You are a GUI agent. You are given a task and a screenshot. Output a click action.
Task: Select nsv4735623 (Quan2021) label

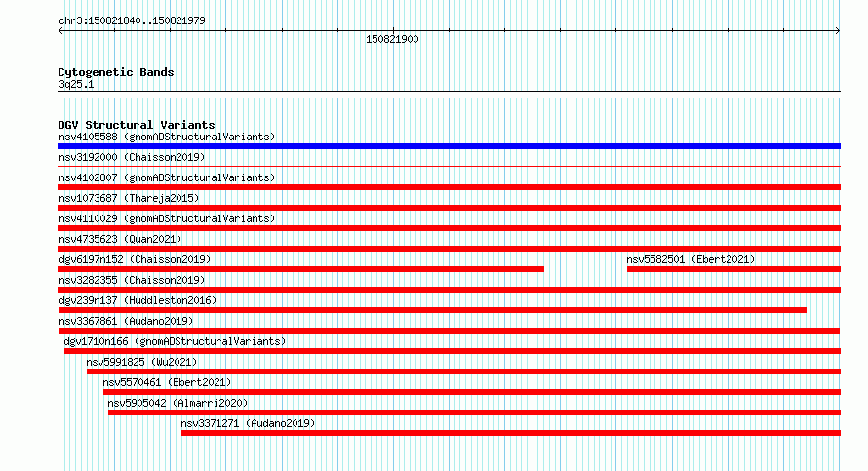click(120, 239)
